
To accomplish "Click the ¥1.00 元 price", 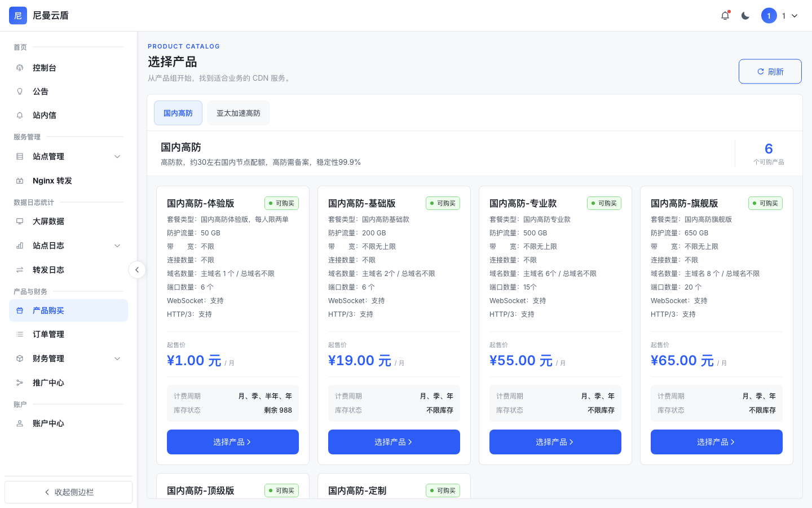I will pyautogui.click(x=194, y=361).
